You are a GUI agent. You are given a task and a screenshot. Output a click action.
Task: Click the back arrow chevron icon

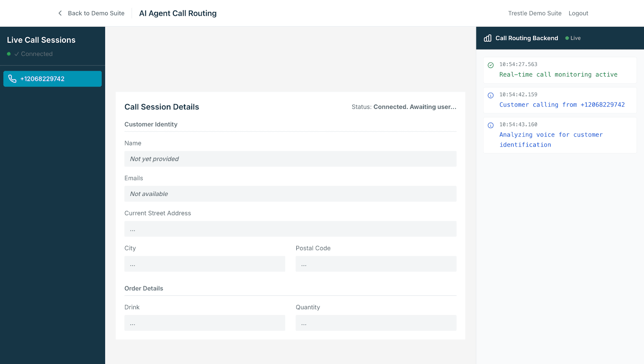coord(60,13)
